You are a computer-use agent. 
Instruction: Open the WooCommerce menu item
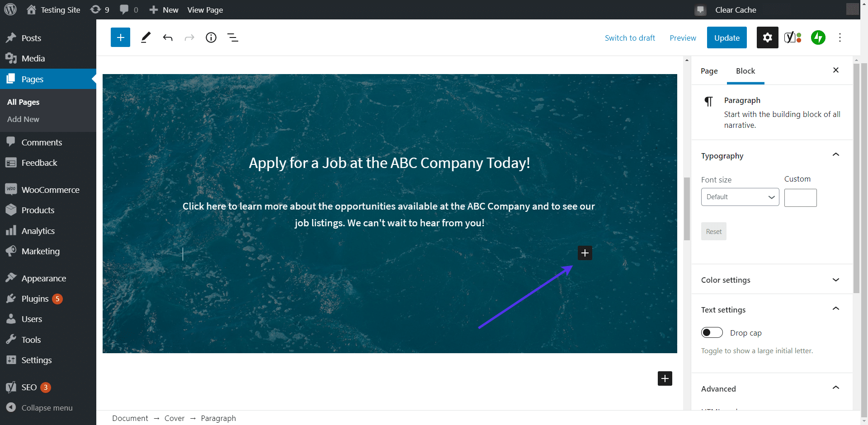tap(50, 190)
